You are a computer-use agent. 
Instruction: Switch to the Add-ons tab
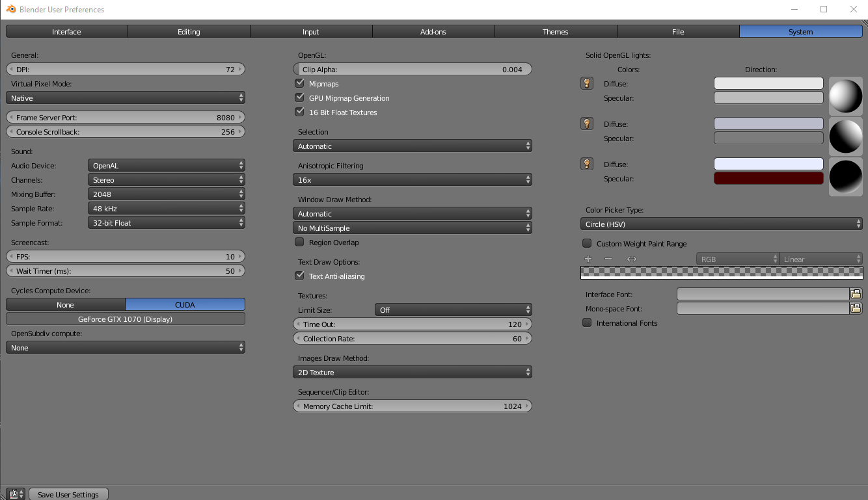pyautogui.click(x=433, y=31)
